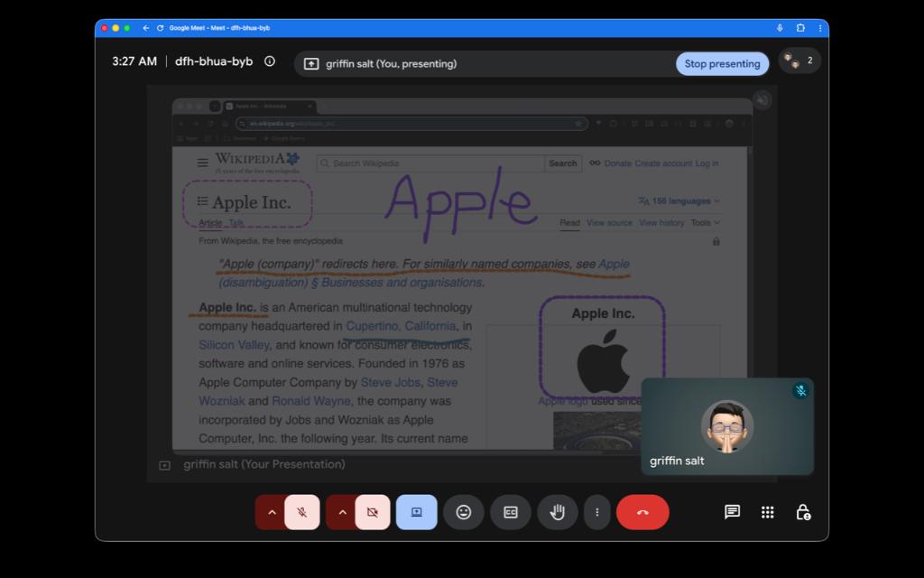The height and width of the screenshot is (578, 924).
Task: Click the 3:27 AM time display
Action: click(x=134, y=61)
